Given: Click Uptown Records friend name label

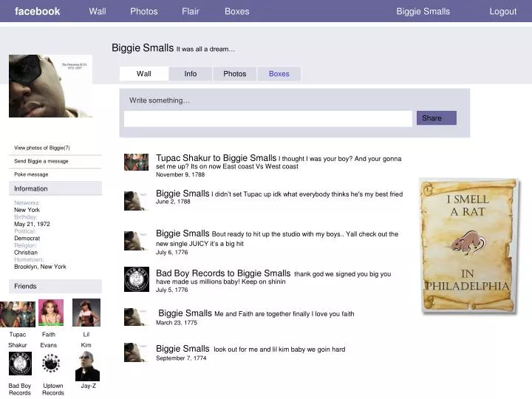Looking at the screenshot, I should 53,389.
